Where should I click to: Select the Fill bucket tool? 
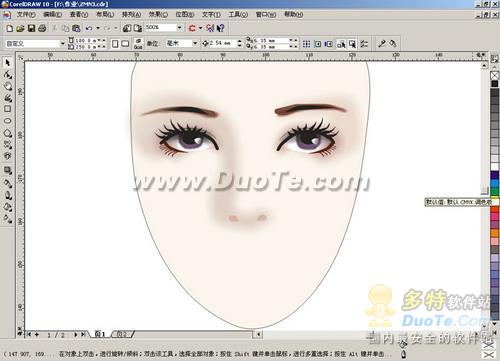coord(7,207)
